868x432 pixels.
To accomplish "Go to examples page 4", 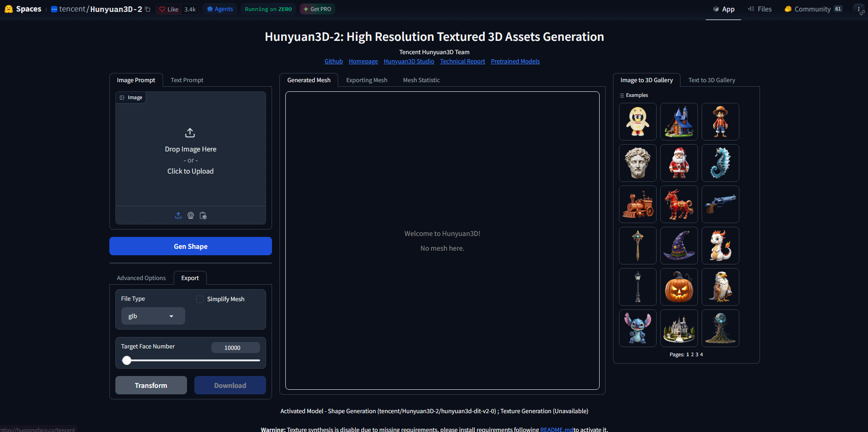I will tap(701, 354).
